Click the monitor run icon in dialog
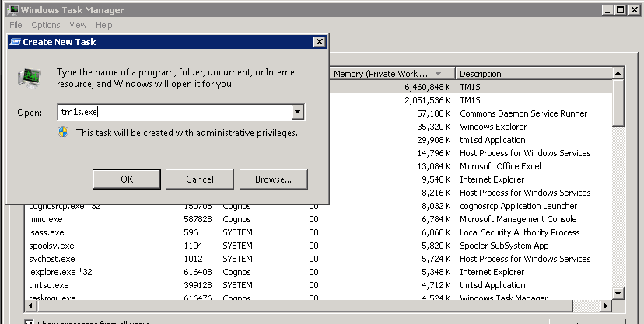644x324 pixels. [29, 78]
